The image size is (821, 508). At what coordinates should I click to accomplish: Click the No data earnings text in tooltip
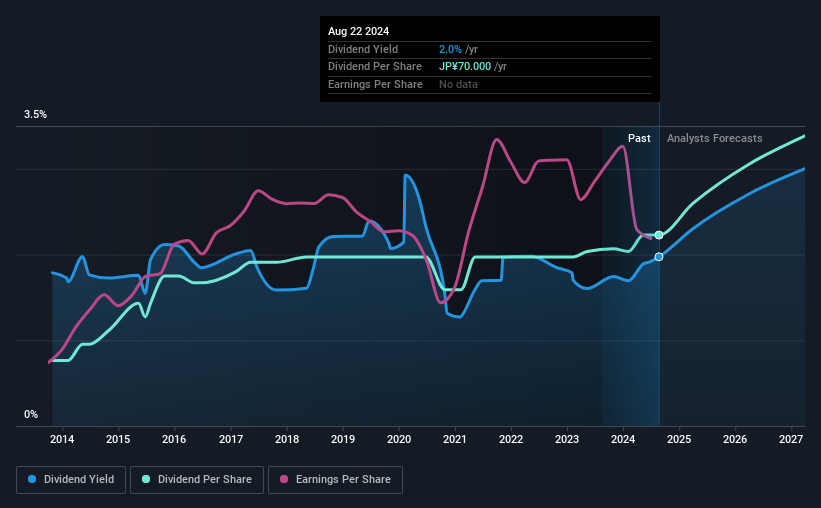458,84
